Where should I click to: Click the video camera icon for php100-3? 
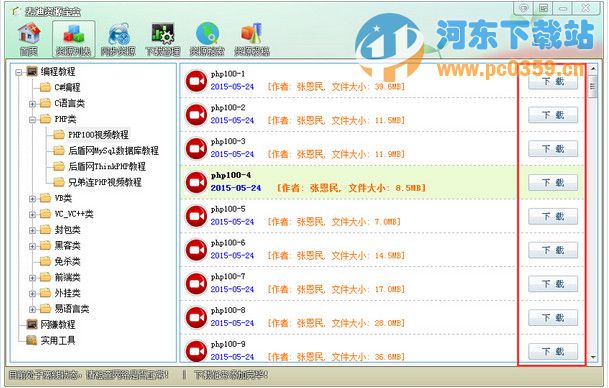(x=196, y=148)
